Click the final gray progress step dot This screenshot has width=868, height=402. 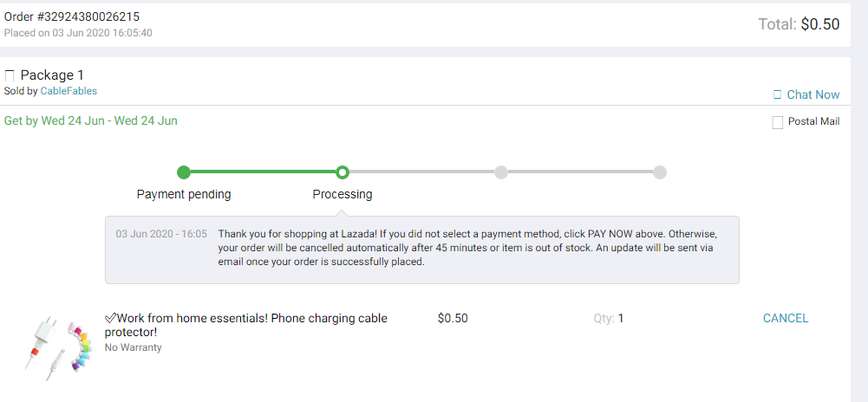660,172
